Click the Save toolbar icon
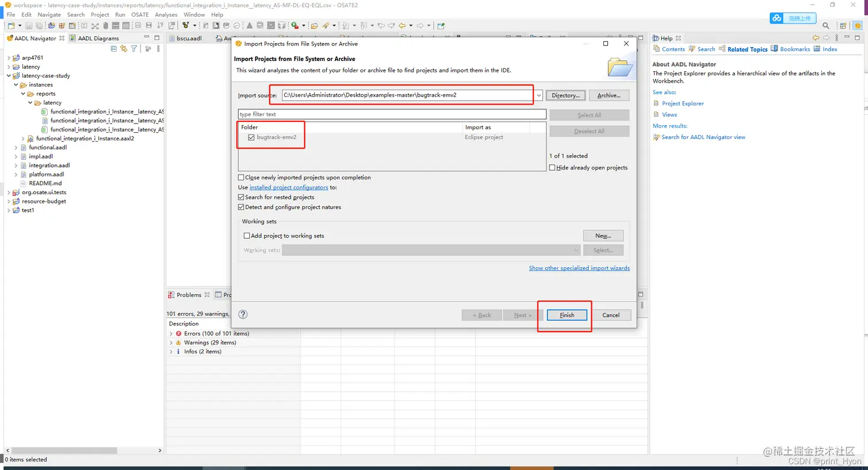 coord(29,26)
